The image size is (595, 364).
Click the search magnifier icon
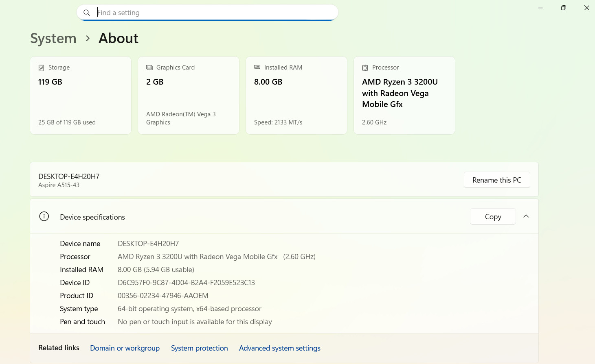tap(86, 13)
